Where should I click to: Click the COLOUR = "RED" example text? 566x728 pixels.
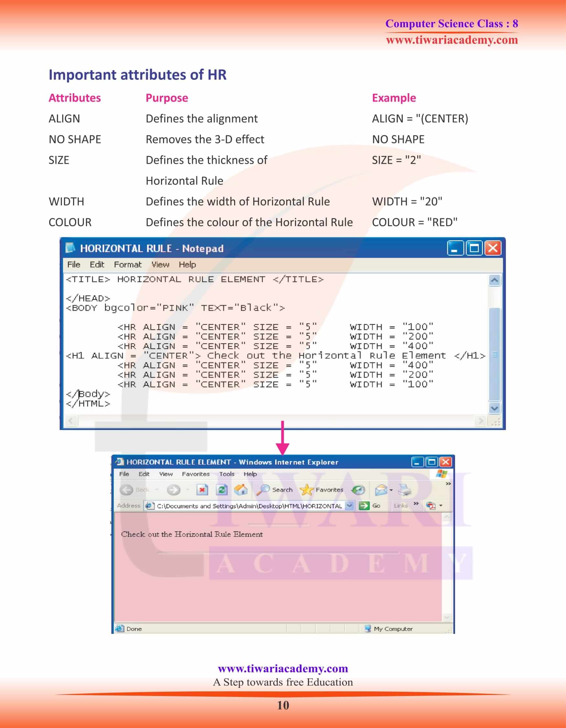click(414, 222)
